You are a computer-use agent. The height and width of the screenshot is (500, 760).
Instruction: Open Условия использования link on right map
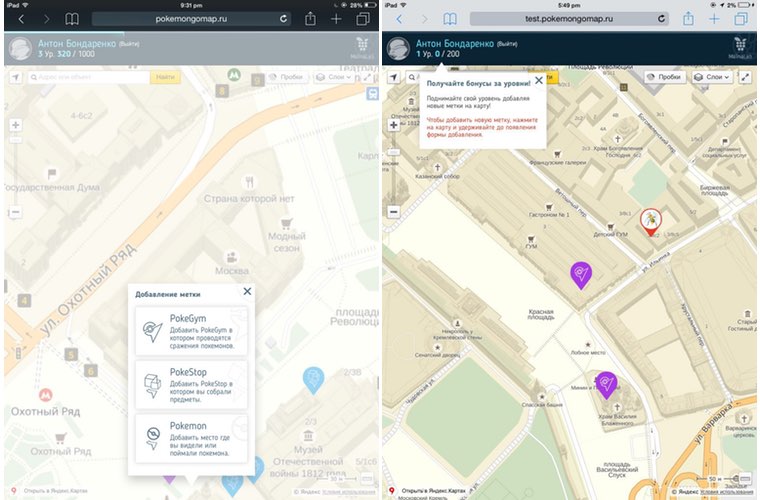point(727,492)
